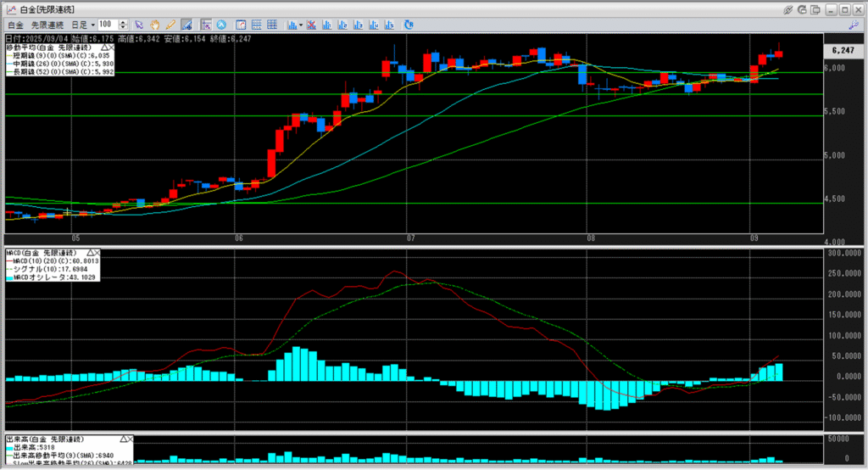This screenshot has width=868, height=470.
Task: Toggle the crosshair cursor button
Action: click(206, 25)
